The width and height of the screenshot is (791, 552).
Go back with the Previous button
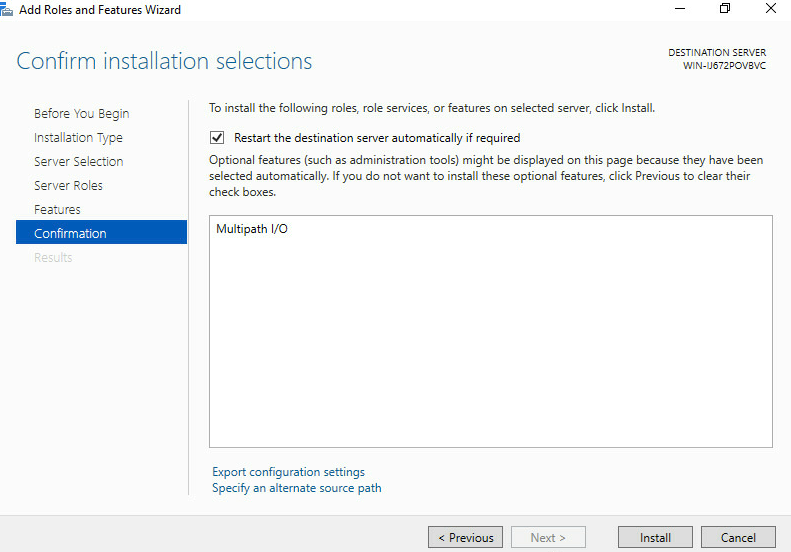[465, 537]
